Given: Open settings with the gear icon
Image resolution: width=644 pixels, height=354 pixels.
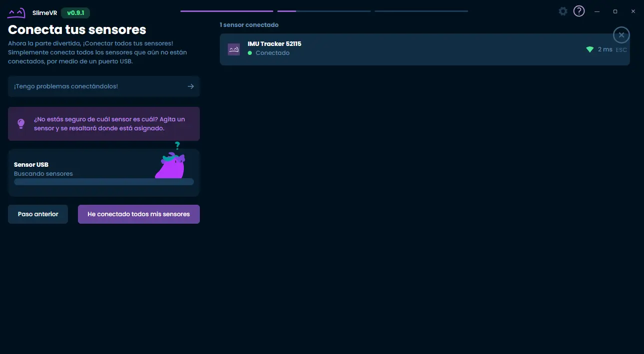Looking at the screenshot, I should [x=563, y=11].
